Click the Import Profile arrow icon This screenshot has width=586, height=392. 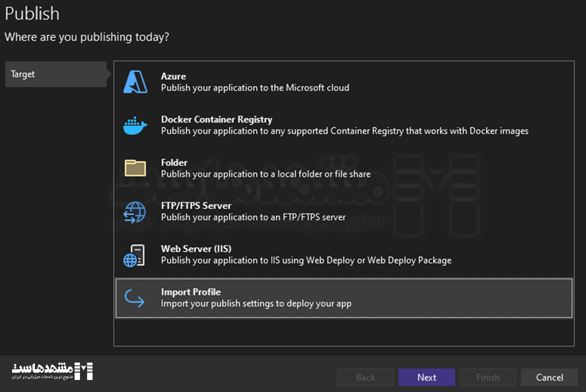[134, 298]
